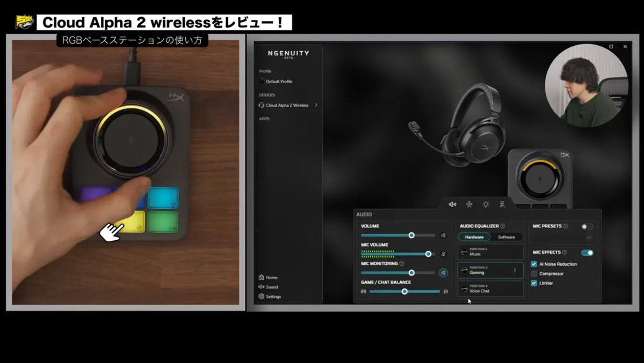Image resolution: width=644 pixels, height=363 pixels.
Task: Uncheck AI Noise Reduction
Action: [x=534, y=265]
